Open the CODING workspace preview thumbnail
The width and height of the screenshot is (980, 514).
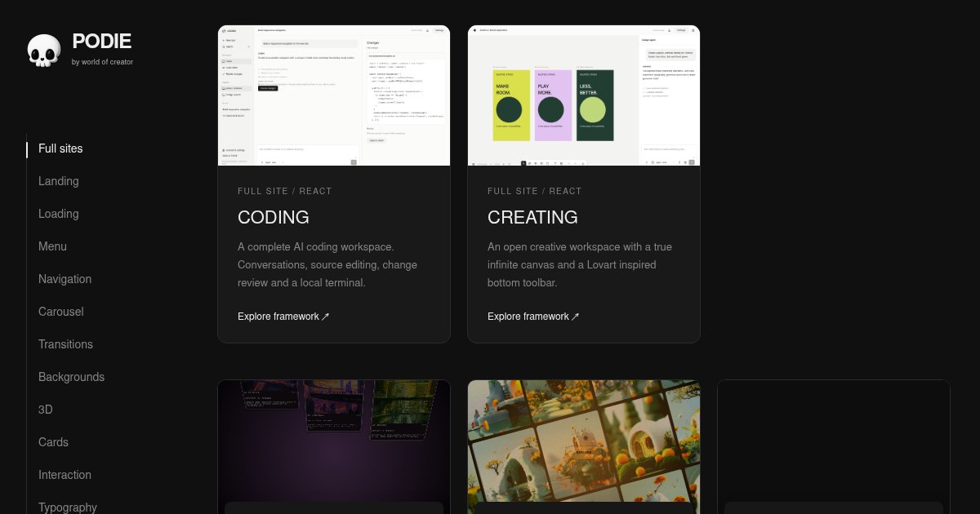pos(334,95)
